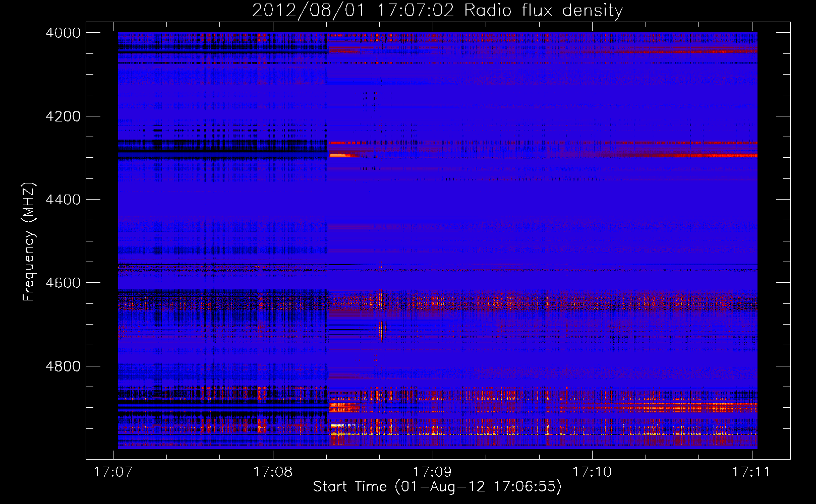Image resolution: width=816 pixels, height=504 pixels.
Task: Click the 17:09 time tick label
Action: click(x=433, y=472)
